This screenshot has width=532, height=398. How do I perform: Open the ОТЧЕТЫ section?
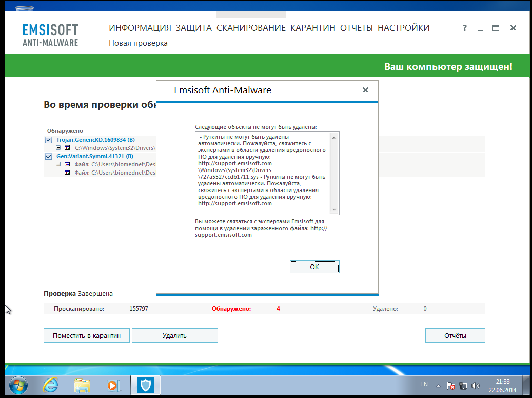[x=357, y=28]
